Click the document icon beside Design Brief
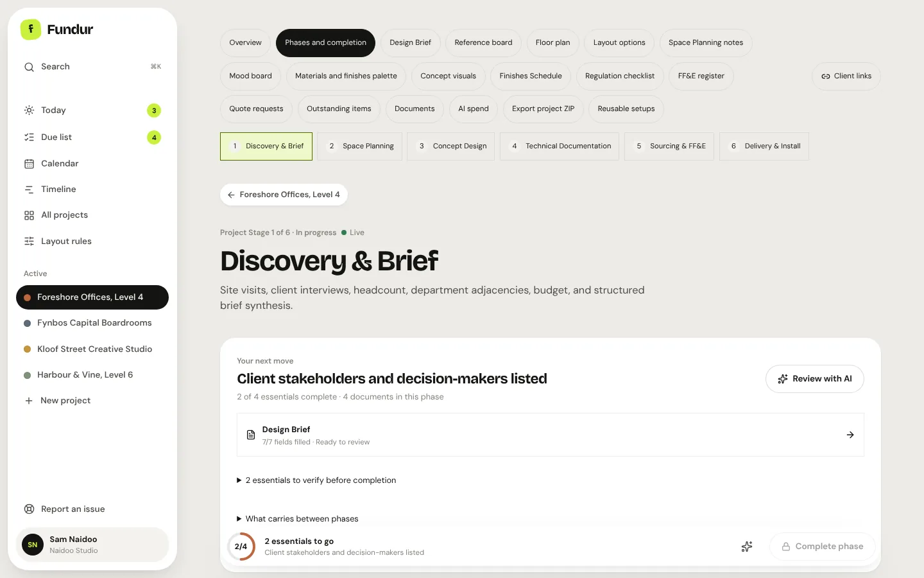Screen dimensions: 924x578 251,435
